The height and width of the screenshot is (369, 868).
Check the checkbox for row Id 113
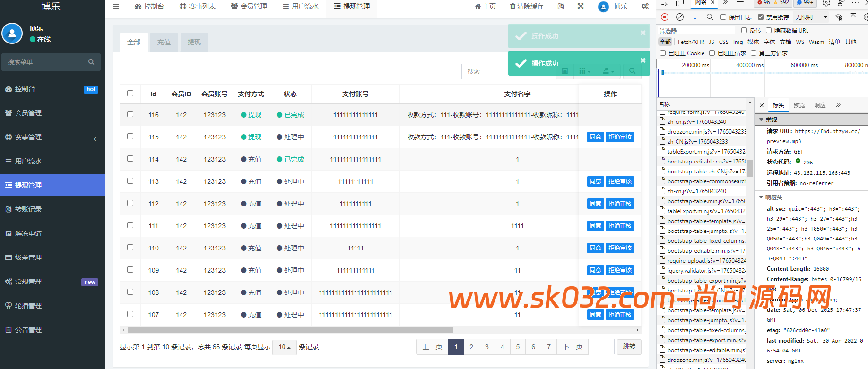click(x=130, y=181)
